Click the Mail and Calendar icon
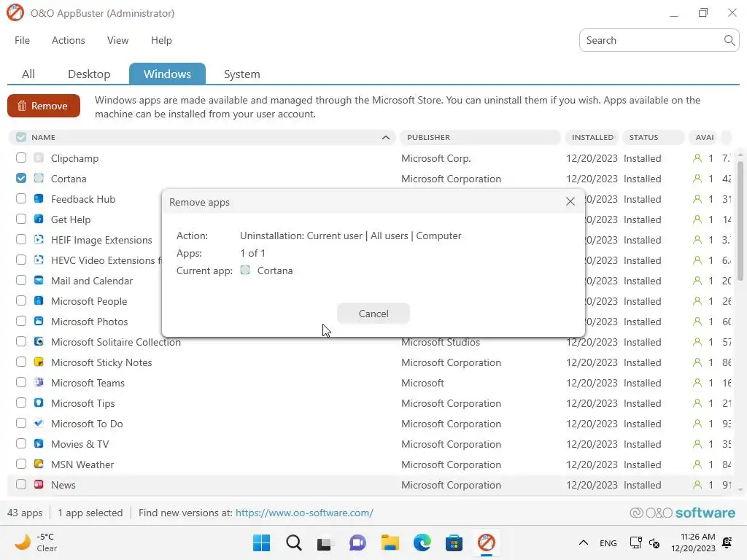The height and width of the screenshot is (560, 747). (x=39, y=281)
